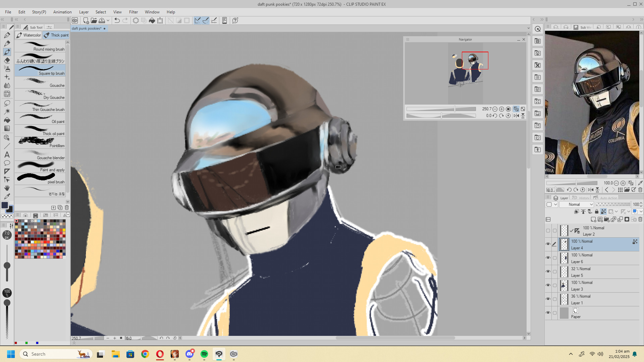644x362 pixels.
Task: Open CLIP STUDIO launcher icon in the command bar
Action: (x=75, y=20)
